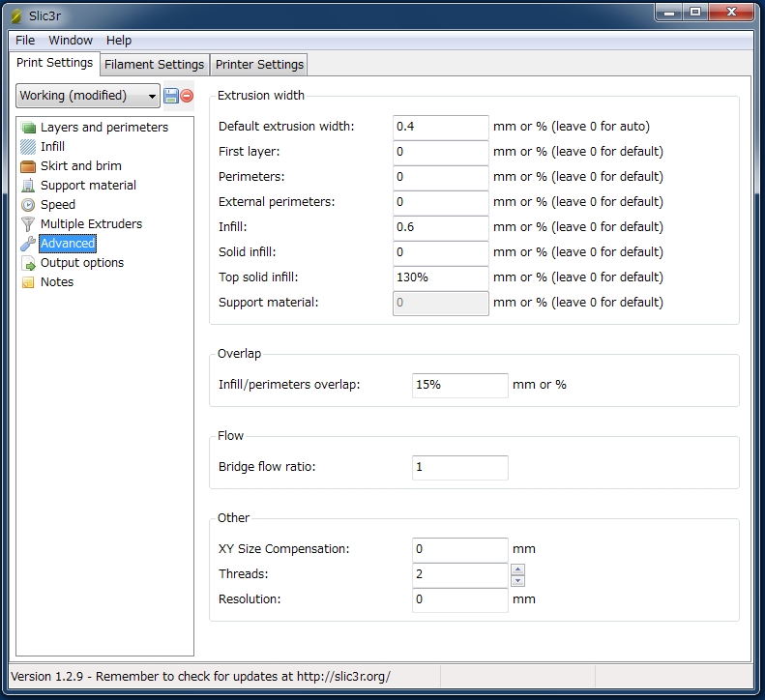Image resolution: width=765 pixels, height=700 pixels.
Task: Click the External perimeters width field
Action: click(x=441, y=202)
